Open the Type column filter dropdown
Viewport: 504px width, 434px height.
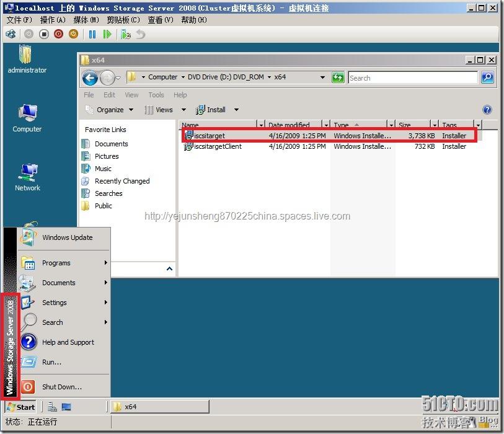pyautogui.click(x=391, y=125)
